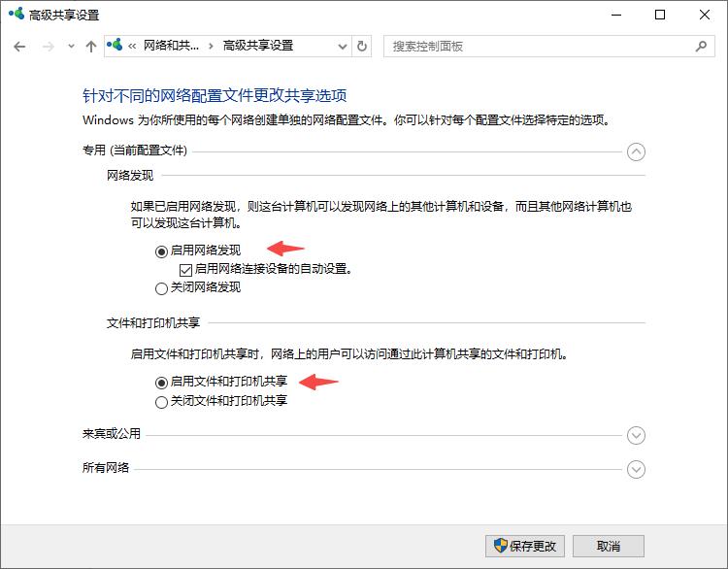This screenshot has height=569, width=728.
Task: Click 来宾或公用 label text
Action: [112, 434]
